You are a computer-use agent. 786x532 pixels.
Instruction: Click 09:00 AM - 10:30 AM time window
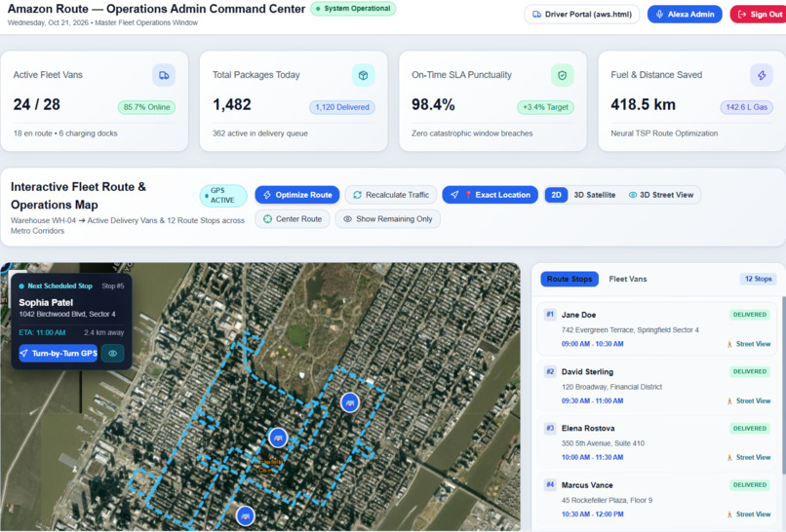click(593, 344)
